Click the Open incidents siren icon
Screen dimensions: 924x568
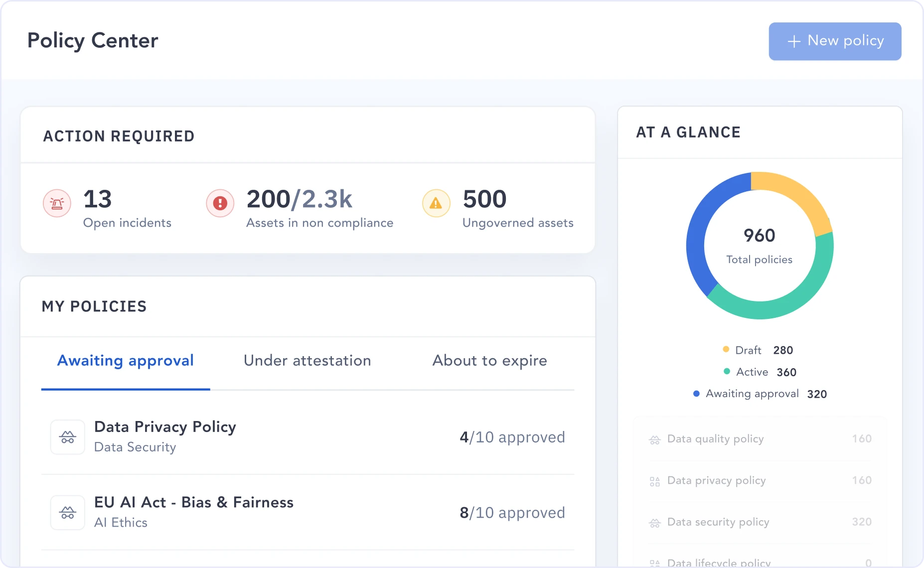(x=57, y=203)
